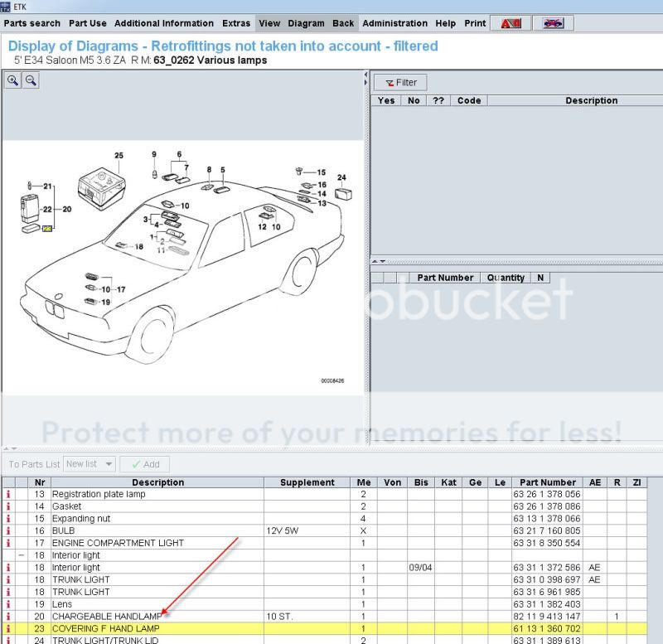This screenshot has height=644, width=663.
Task: Click the zoom in magnifier icon
Action: tap(13, 80)
